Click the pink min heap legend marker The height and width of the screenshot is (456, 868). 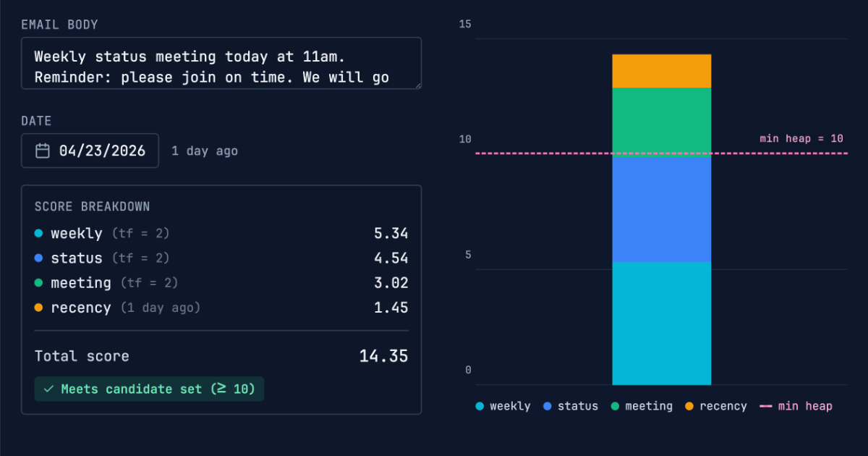(765, 406)
